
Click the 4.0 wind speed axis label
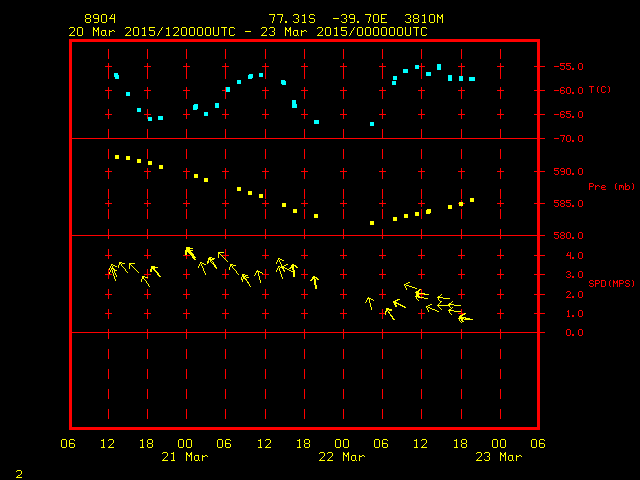pyautogui.click(x=574, y=256)
